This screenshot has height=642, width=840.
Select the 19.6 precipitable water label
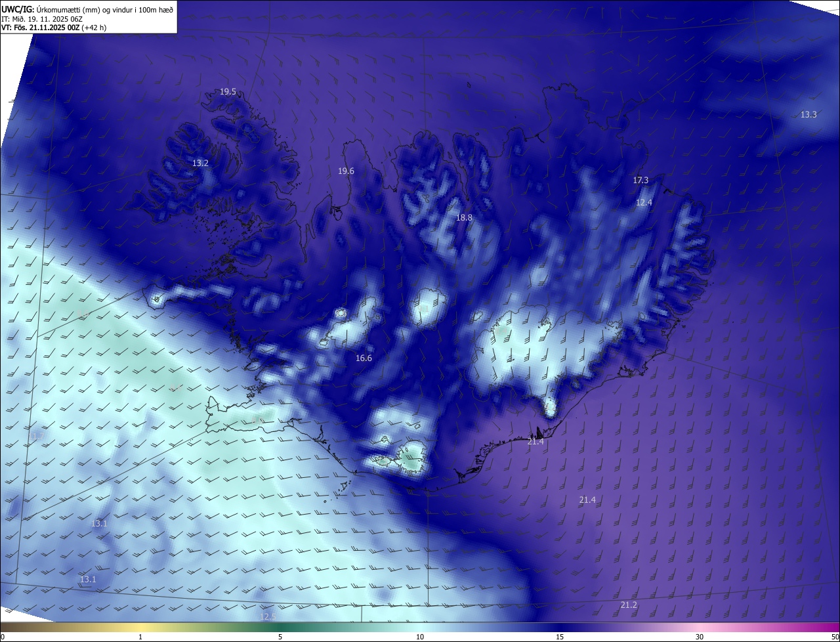346,171
